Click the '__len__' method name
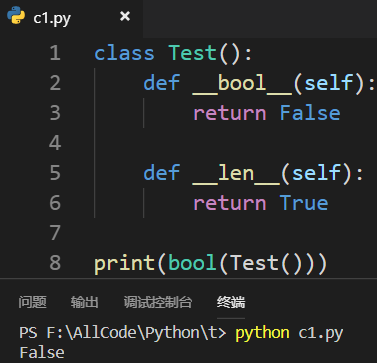The width and height of the screenshot is (377, 363). 236,173
